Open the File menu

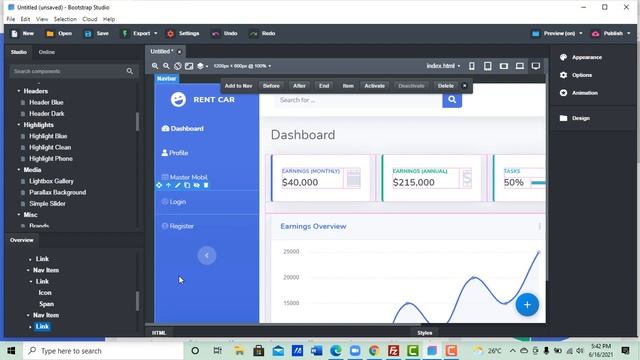pos(11,19)
